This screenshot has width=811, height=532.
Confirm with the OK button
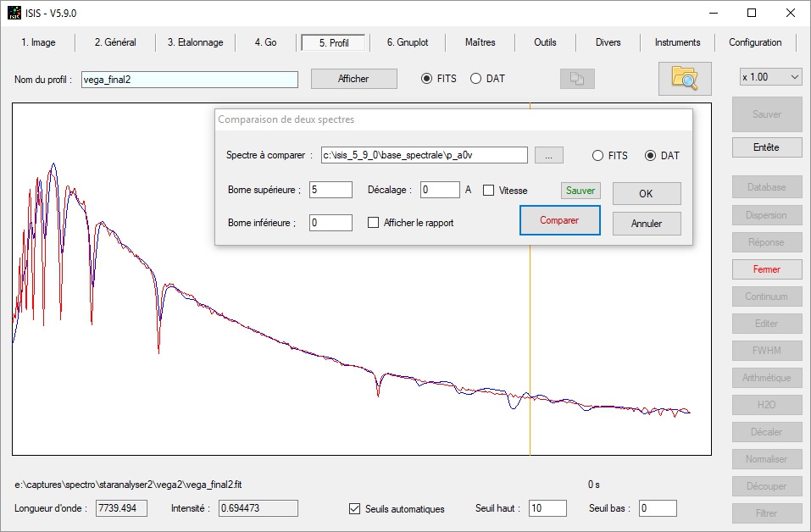click(x=647, y=193)
